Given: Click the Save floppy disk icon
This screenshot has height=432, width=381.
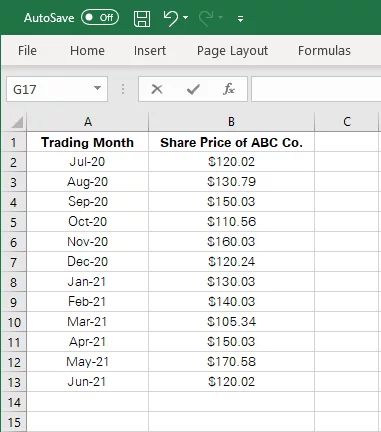Looking at the screenshot, I should point(142,18).
